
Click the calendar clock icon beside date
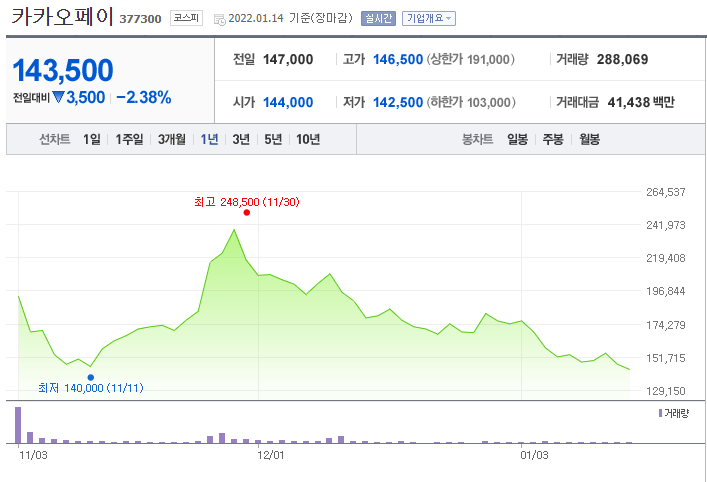point(220,19)
